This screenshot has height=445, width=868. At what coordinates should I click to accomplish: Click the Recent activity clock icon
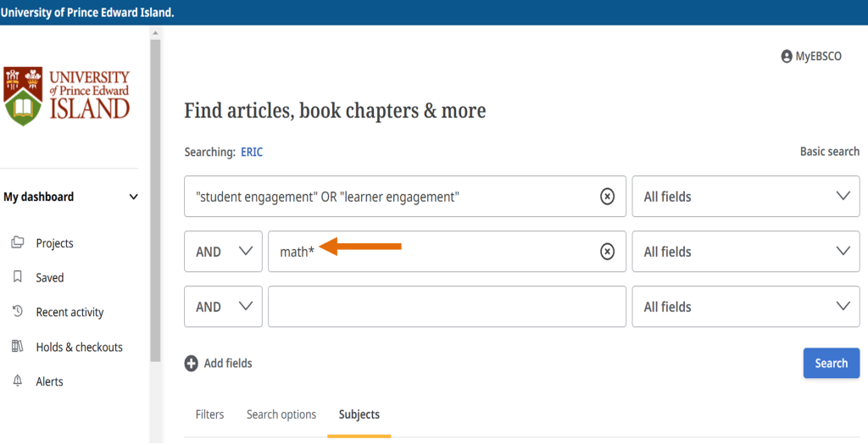click(17, 312)
